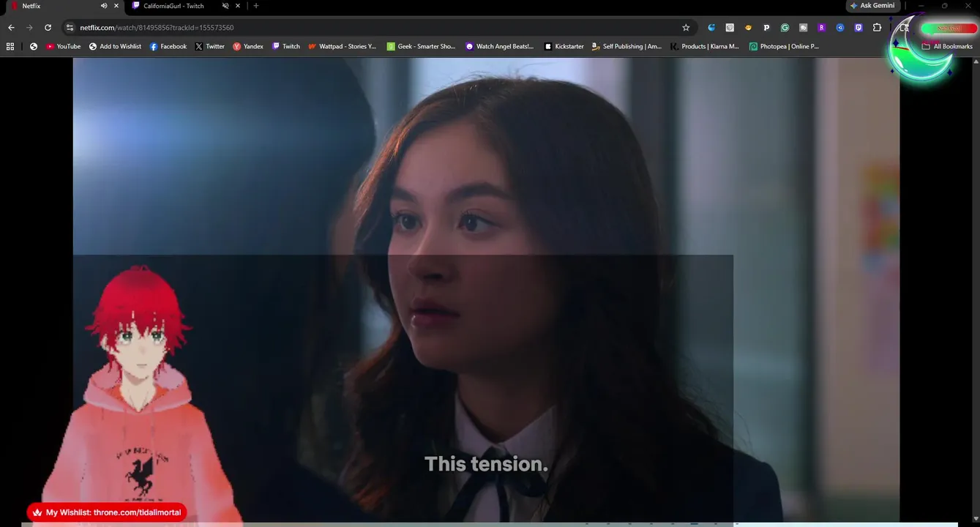Open the Add to Wishlist bookmark

pyautogui.click(x=115, y=46)
